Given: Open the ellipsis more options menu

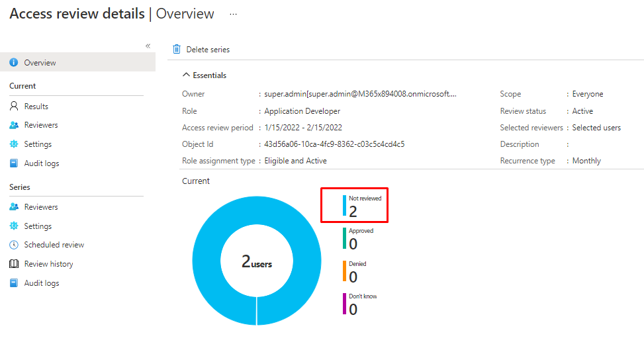Looking at the screenshot, I should 233,14.
